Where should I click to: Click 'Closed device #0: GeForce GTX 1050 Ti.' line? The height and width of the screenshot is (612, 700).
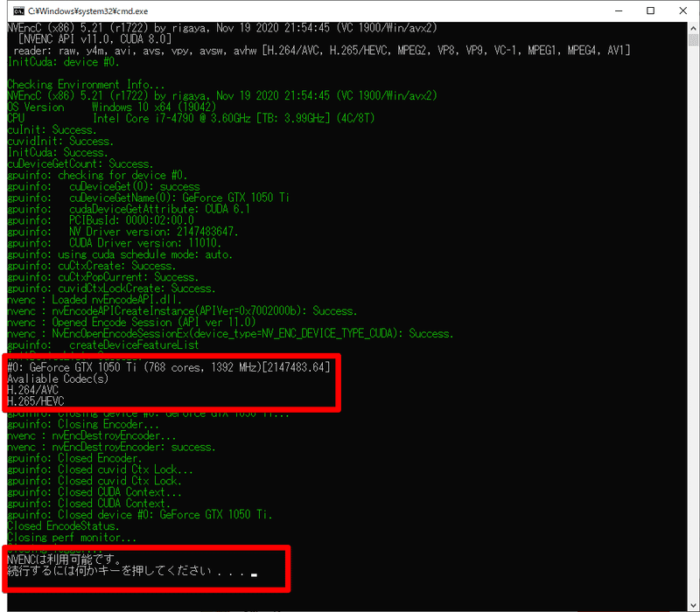point(140,515)
